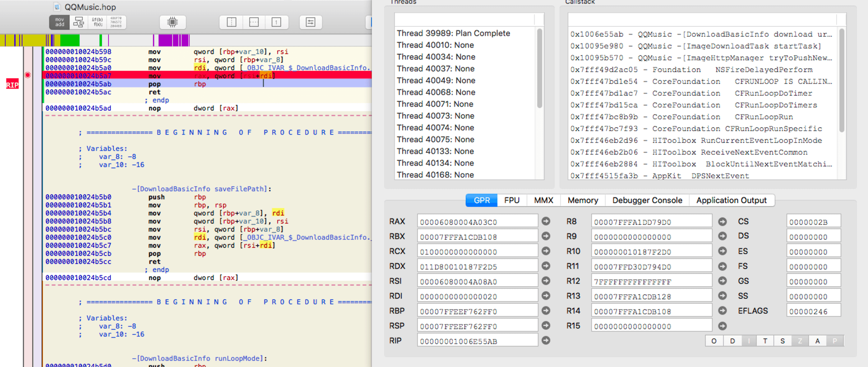Click the RAX register value field

tap(477, 221)
